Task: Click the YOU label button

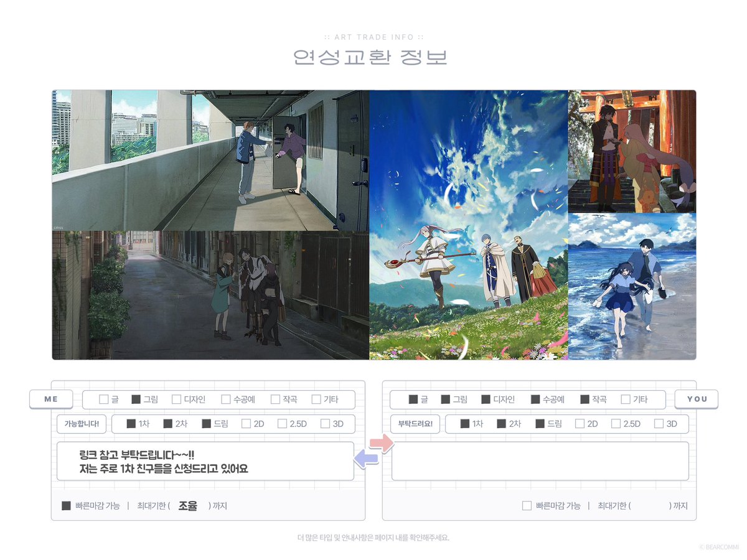Action: pos(697,399)
